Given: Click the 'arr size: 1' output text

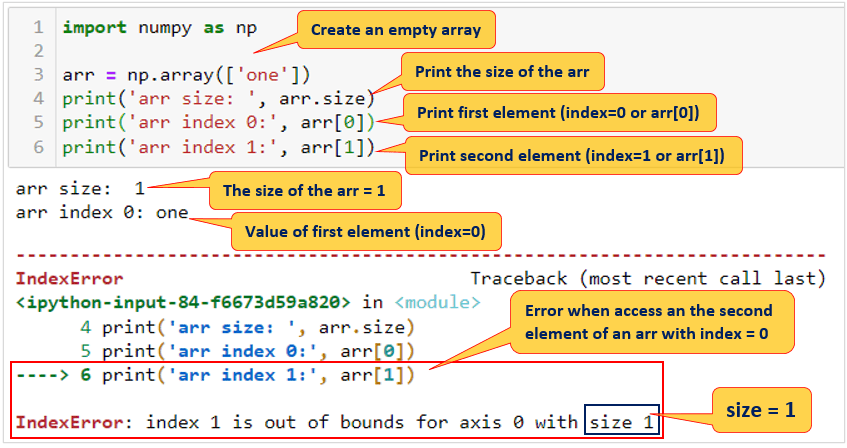Looking at the screenshot, I should tap(80, 187).
